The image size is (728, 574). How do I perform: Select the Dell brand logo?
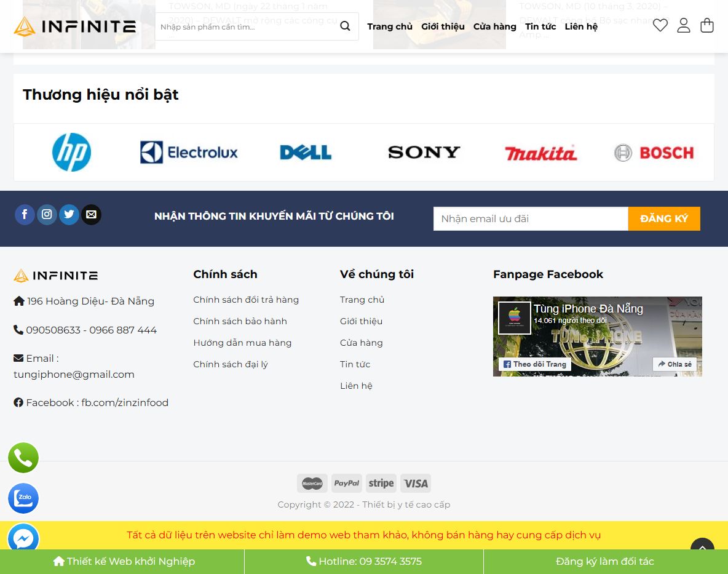tap(306, 153)
